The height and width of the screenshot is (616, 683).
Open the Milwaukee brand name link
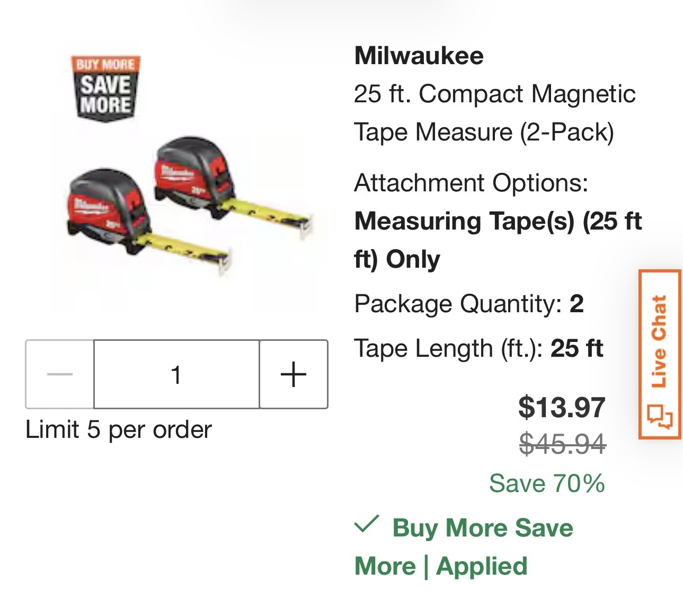[419, 56]
